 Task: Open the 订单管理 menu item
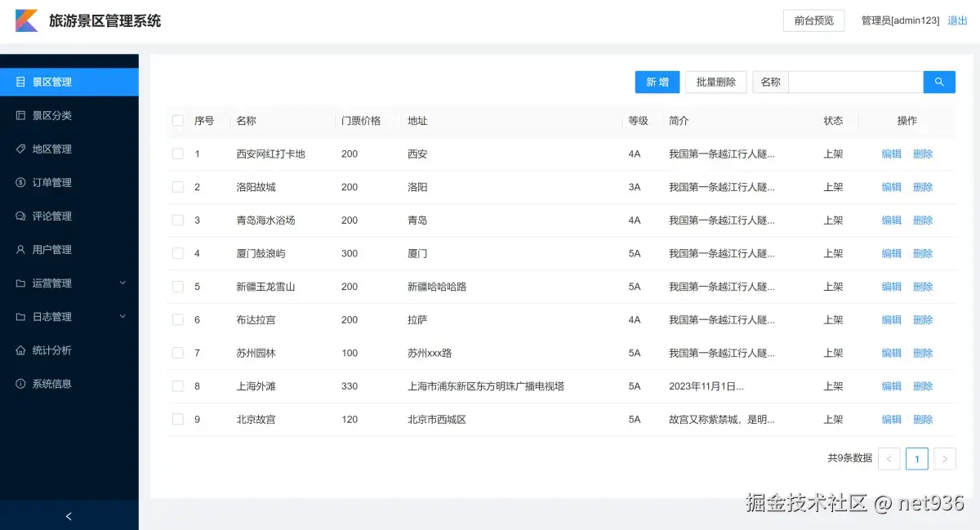(69, 182)
